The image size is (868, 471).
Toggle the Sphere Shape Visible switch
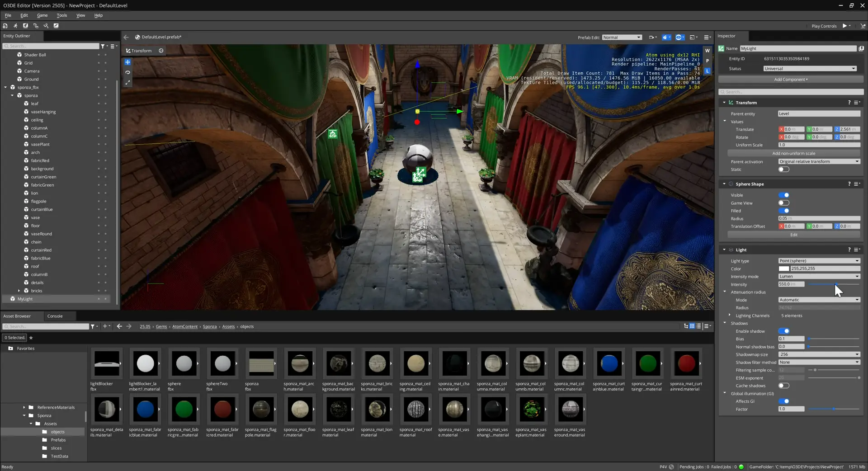click(x=783, y=195)
